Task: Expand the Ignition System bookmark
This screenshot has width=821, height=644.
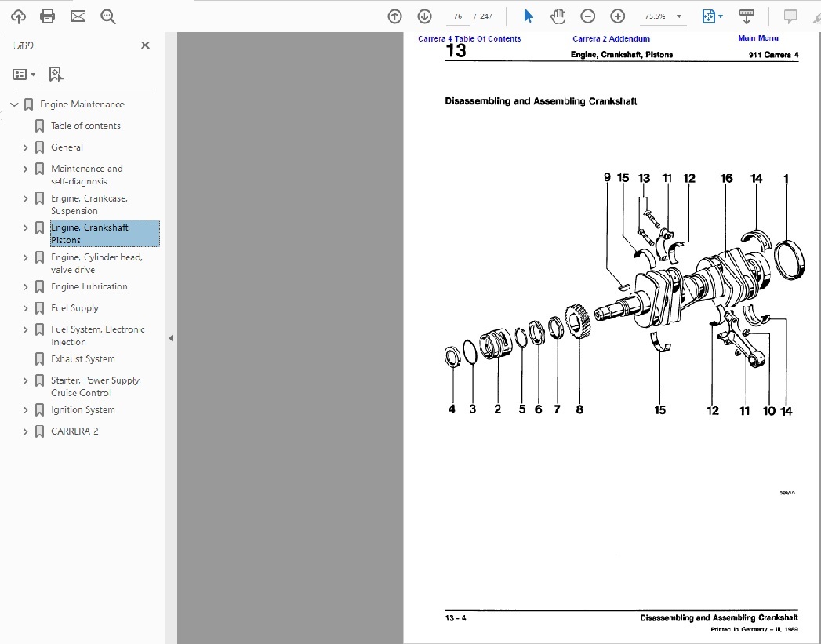Action: click(x=25, y=410)
